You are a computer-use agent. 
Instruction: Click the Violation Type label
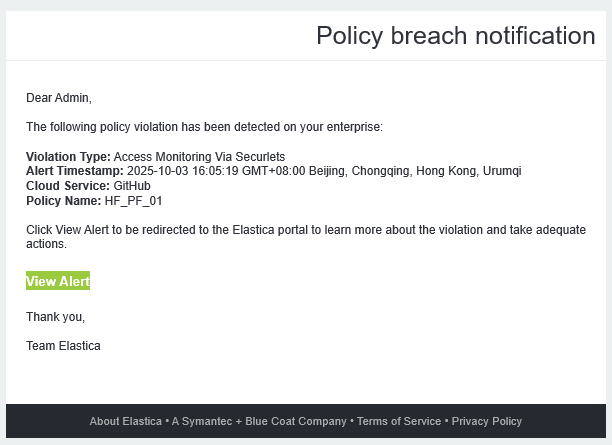(x=68, y=157)
